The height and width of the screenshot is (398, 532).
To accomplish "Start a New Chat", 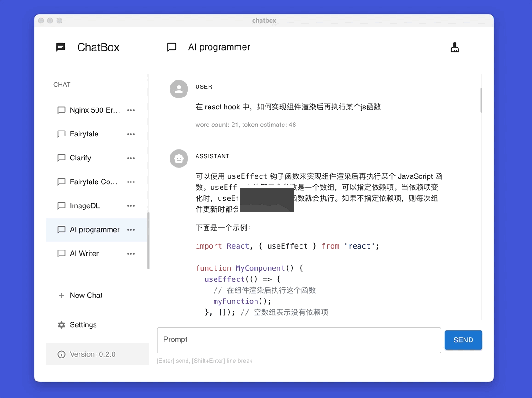I will click(x=85, y=296).
